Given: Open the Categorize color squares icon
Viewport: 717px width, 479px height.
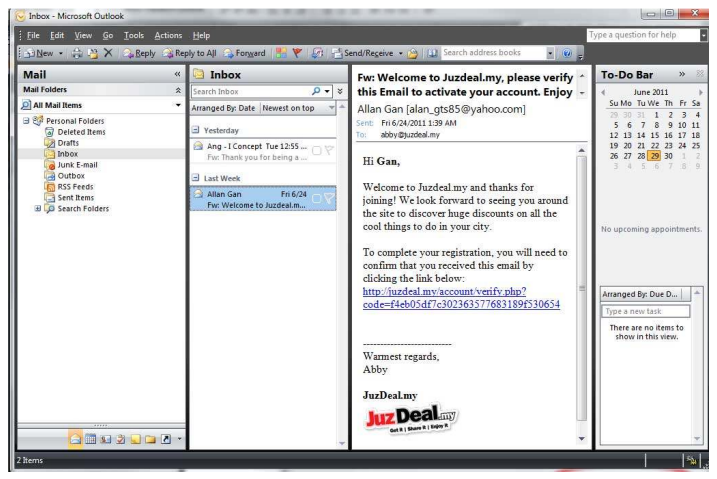Looking at the screenshot, I should [281, 53].
